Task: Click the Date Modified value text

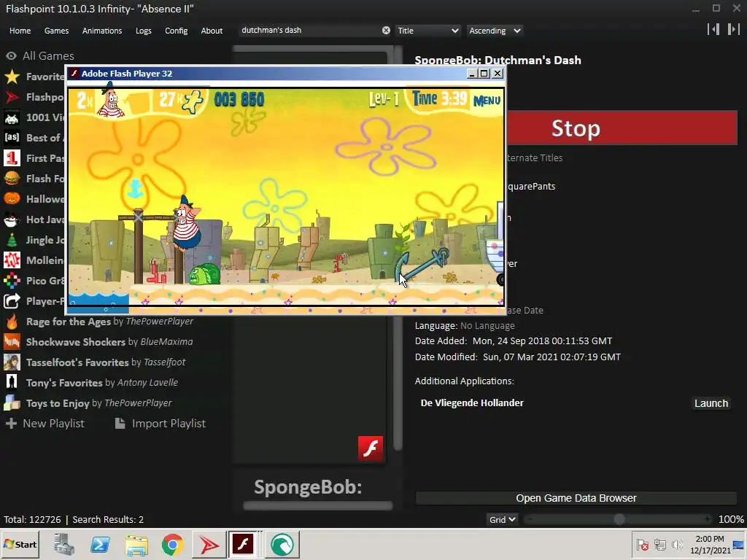Action: coord(551,357)
